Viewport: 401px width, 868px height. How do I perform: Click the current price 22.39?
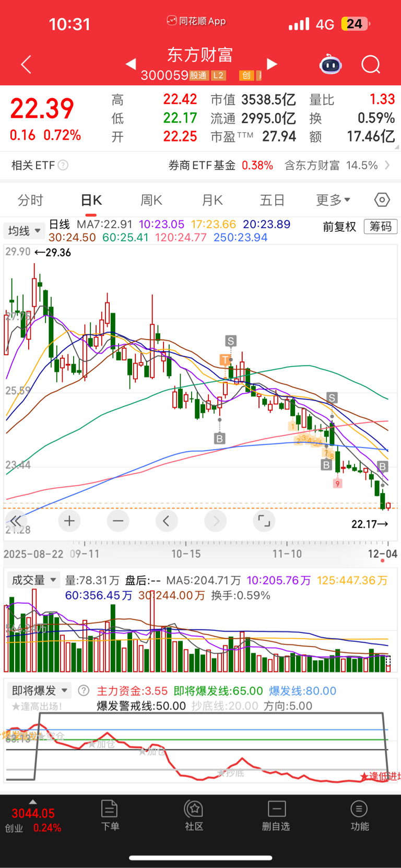pyautogui.click(x=42, y=109)
